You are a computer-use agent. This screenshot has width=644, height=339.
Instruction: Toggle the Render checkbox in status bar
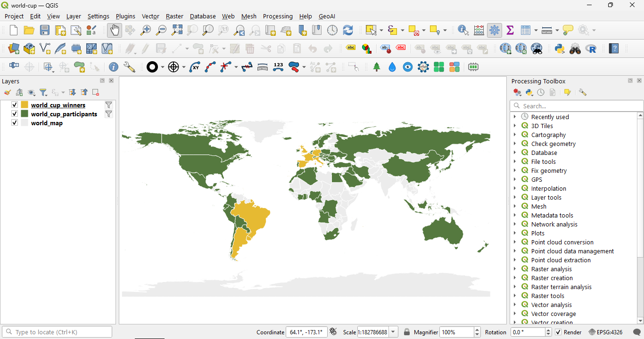coord(558,332)
